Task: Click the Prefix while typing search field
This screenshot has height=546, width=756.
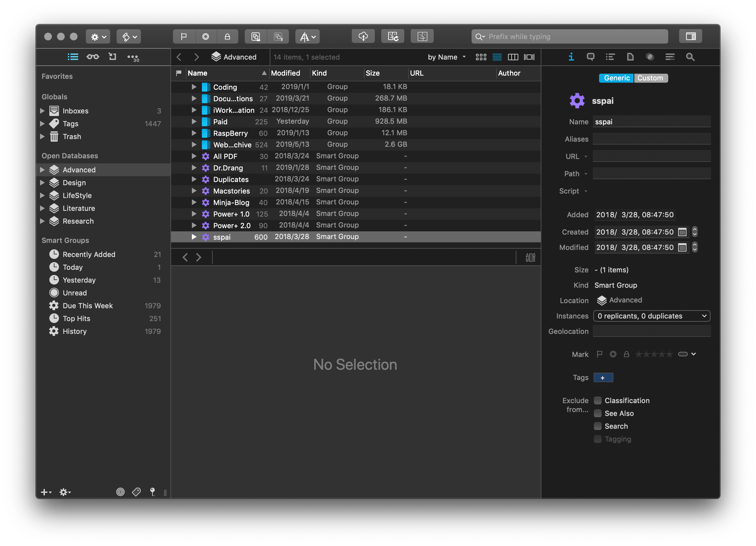Action: tap(569, 36)
